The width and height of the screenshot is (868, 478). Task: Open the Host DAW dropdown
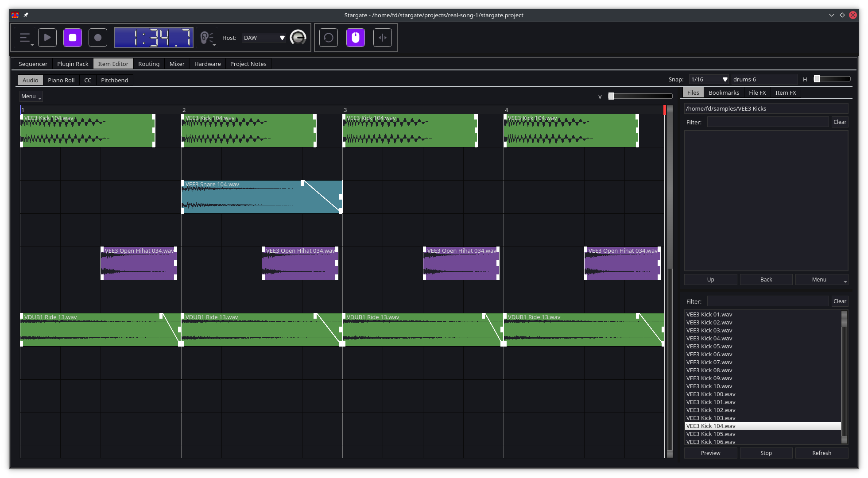pyautogui.click(x=264, y=38)
